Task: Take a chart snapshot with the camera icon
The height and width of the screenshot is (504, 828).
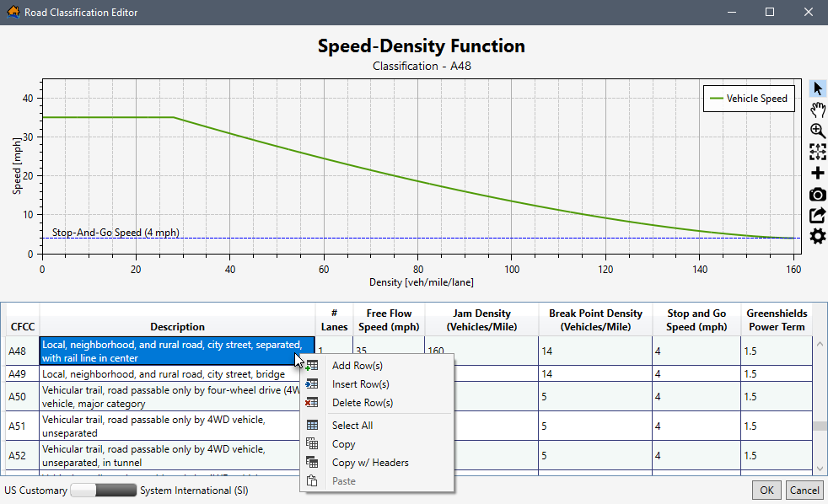Action: [x=816, y=194]
